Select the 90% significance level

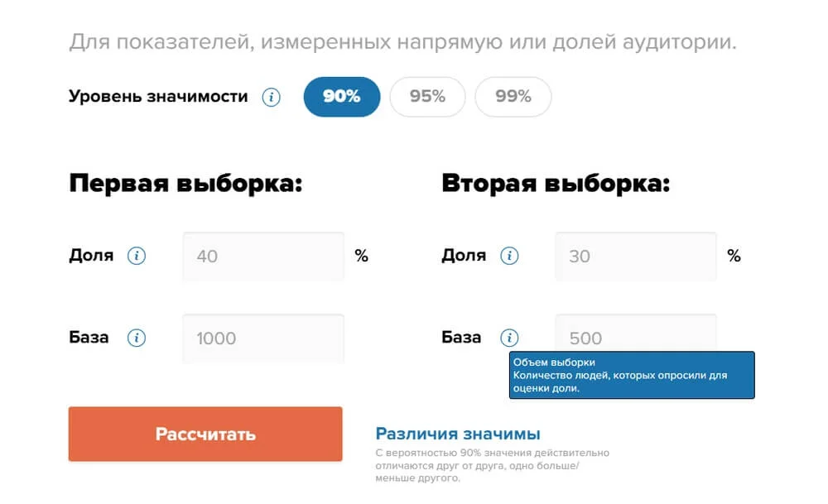[342, 97]
